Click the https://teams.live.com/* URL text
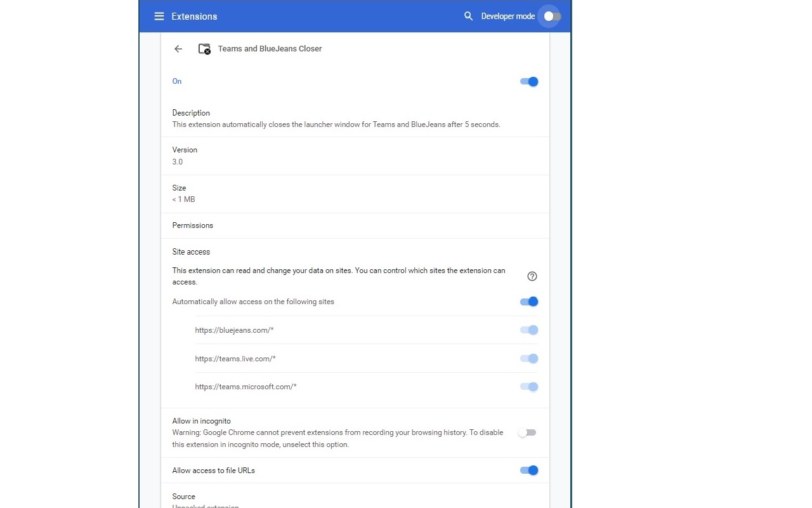812x508 pixels. (235, 359)
